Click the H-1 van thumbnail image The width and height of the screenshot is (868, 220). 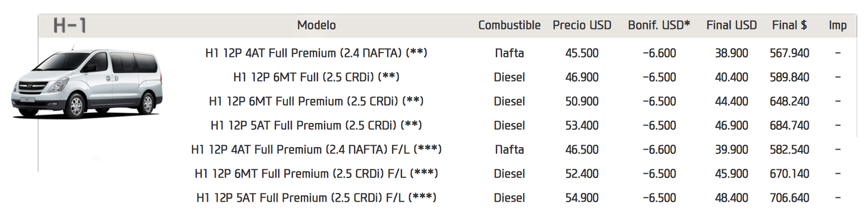click(x=87, y=83)
